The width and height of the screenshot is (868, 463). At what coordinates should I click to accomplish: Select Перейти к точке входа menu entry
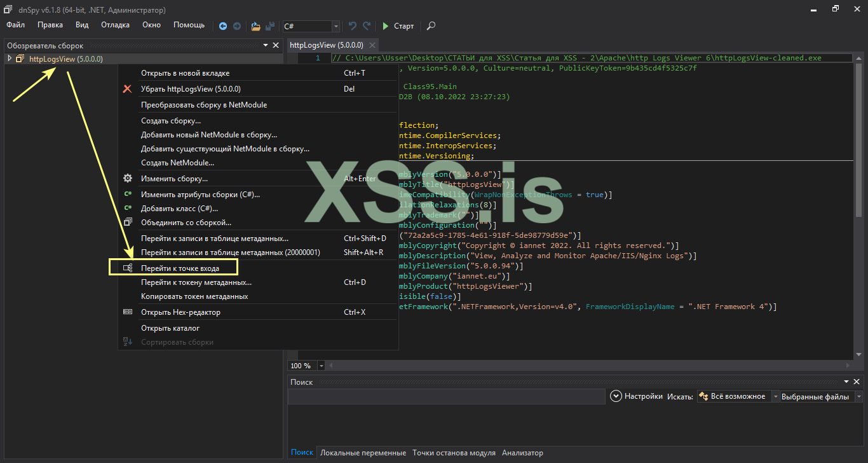click(x=180, y=268)
